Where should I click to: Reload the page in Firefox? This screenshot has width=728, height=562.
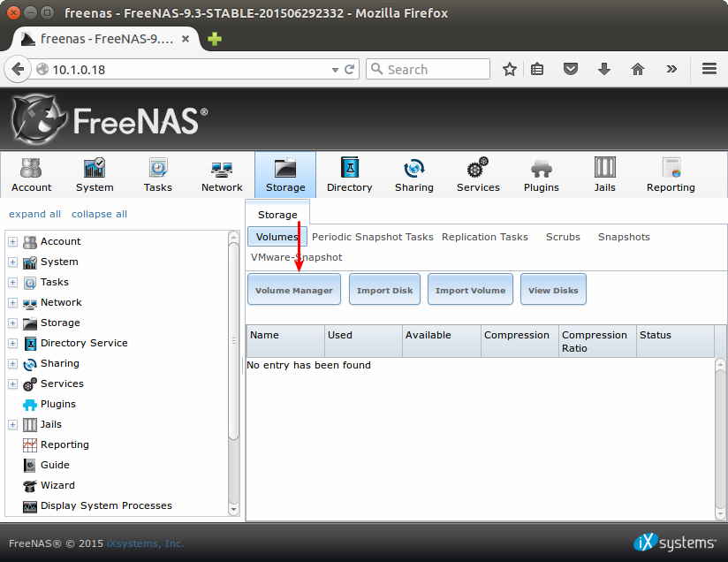(x=350, y=69)
